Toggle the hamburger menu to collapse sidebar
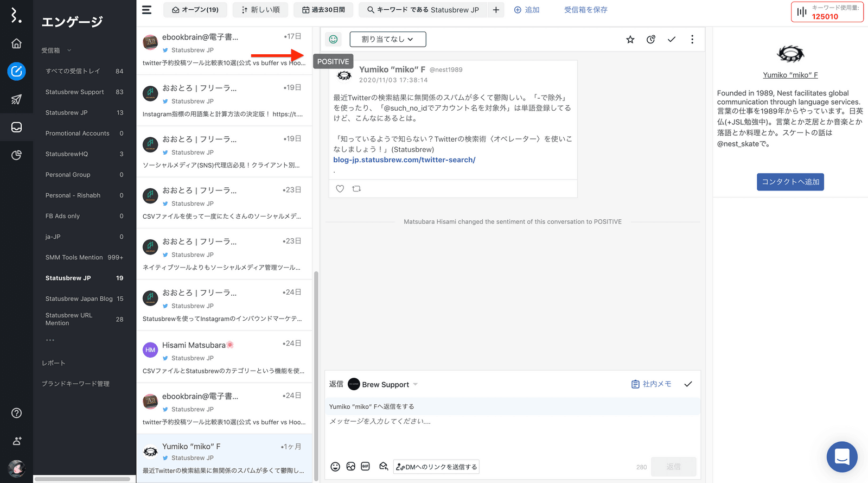 146,10
